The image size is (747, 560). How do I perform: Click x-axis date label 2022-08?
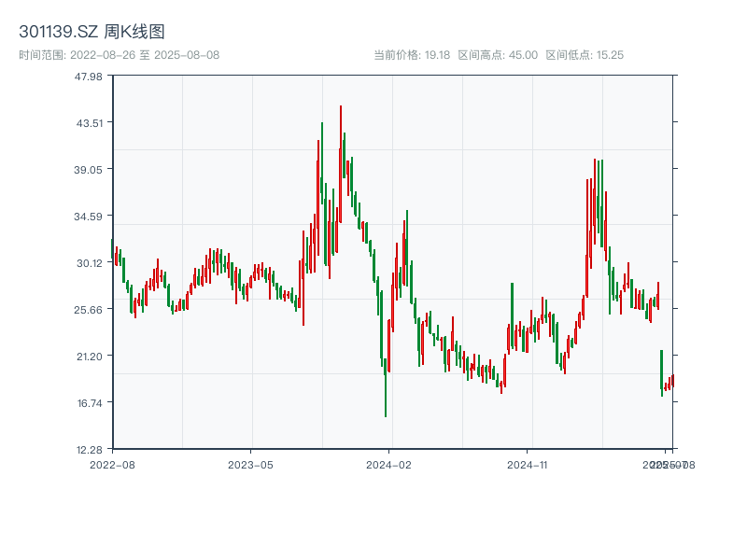coord(112,465)
